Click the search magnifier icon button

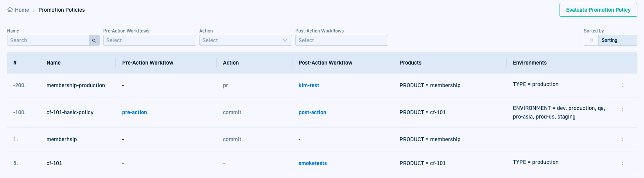[94, 40]
